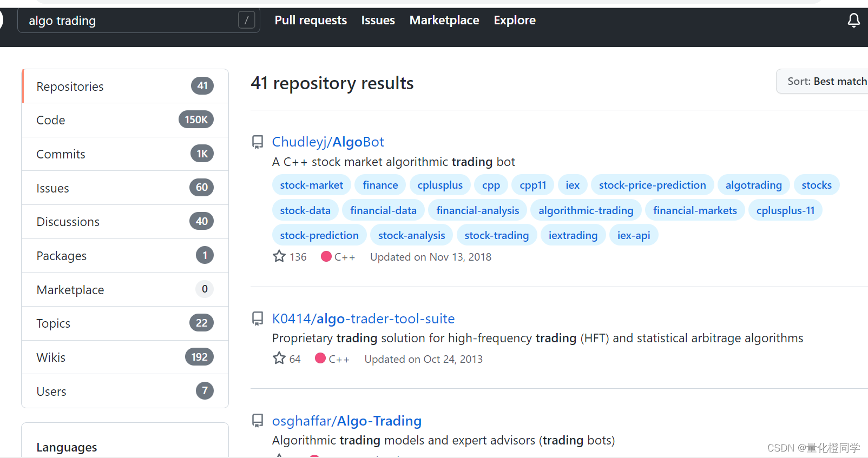Click C++ language dot for AlgoBot
868x458 pixels.
point(326,256)
